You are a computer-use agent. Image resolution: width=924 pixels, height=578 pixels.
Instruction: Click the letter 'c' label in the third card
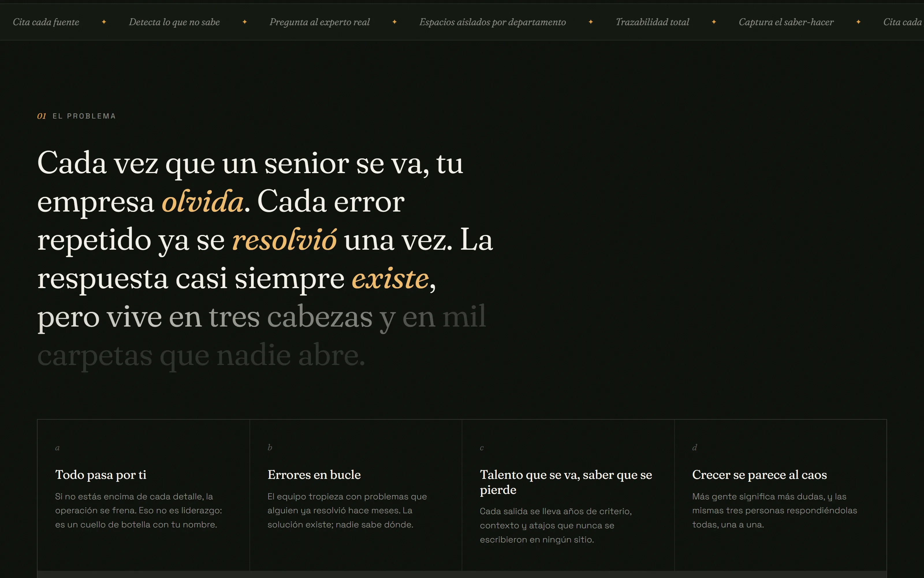coord(482,448)
